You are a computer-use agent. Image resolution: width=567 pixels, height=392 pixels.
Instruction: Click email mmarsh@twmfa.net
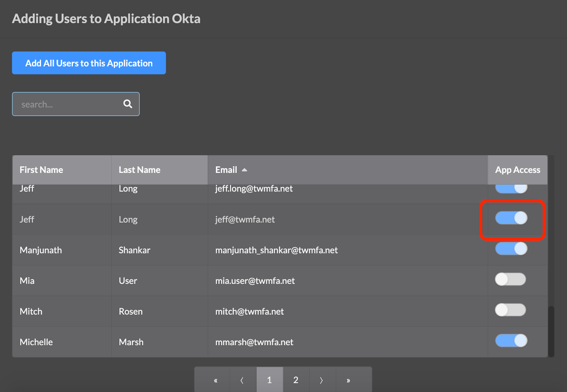click(x=254, y=342)
